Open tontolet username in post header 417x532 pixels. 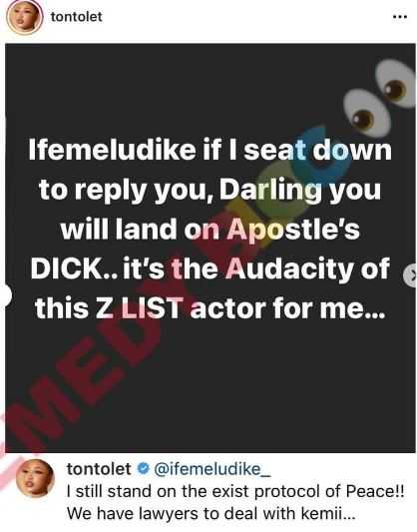(x=76, y=16)
